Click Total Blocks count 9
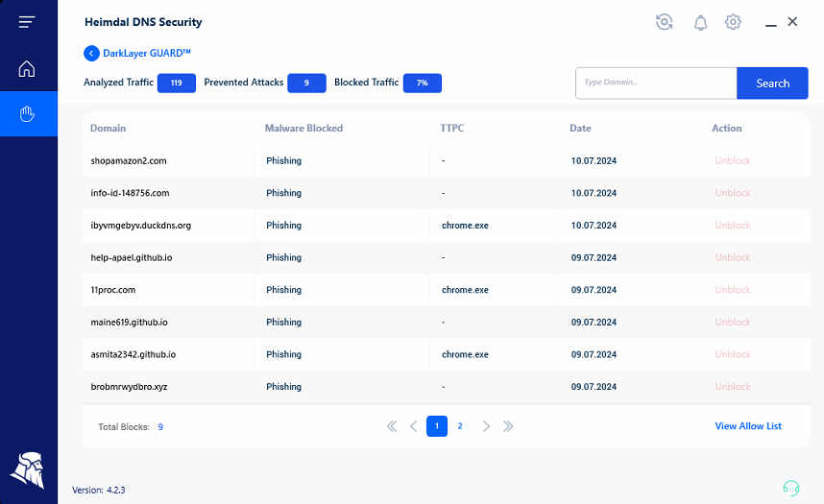 point(160,427)
